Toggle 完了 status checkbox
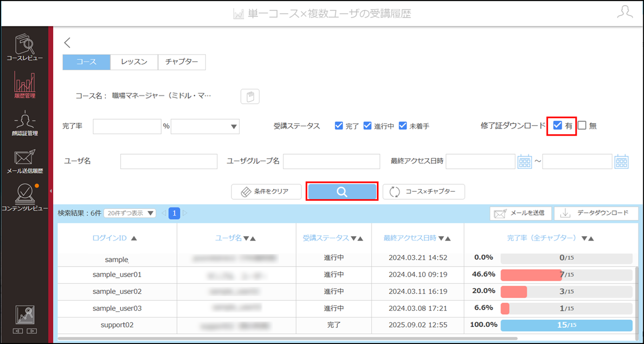 click(x=339, y=126)
